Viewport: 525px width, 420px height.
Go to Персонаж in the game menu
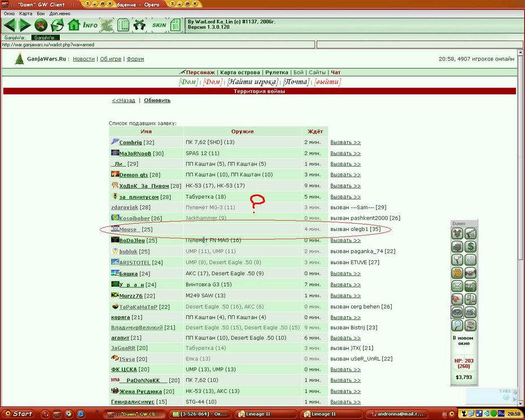(200, 72)
